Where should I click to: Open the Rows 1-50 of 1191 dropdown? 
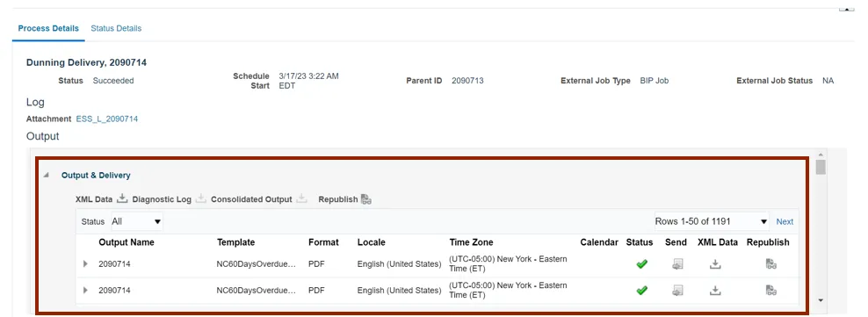pos(712,221)
